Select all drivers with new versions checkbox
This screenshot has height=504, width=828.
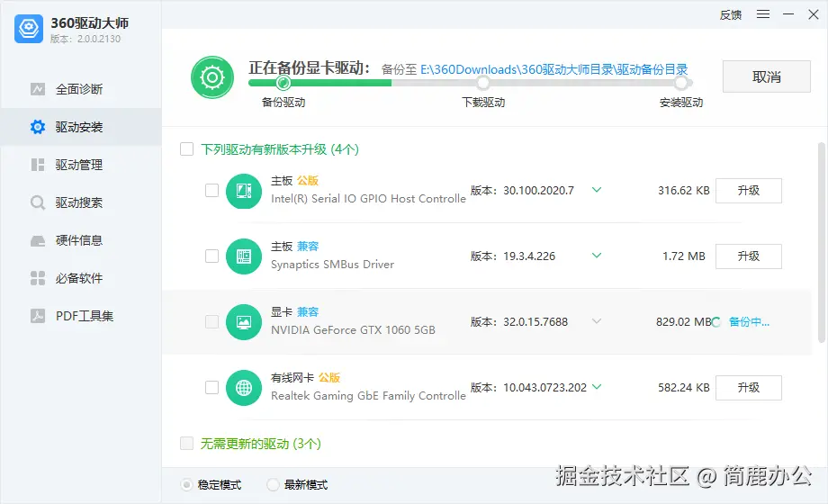tap(186, 149)
